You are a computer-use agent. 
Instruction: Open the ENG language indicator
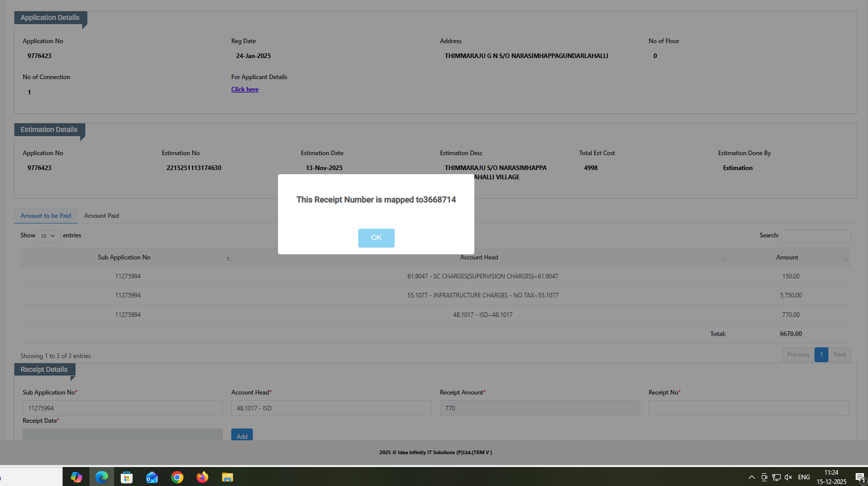point(804,477)
